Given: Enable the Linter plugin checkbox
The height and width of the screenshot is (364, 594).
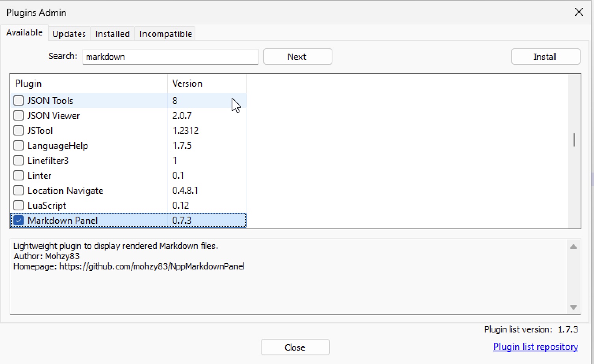Looking at the screenshot, I should click(19, 175).
